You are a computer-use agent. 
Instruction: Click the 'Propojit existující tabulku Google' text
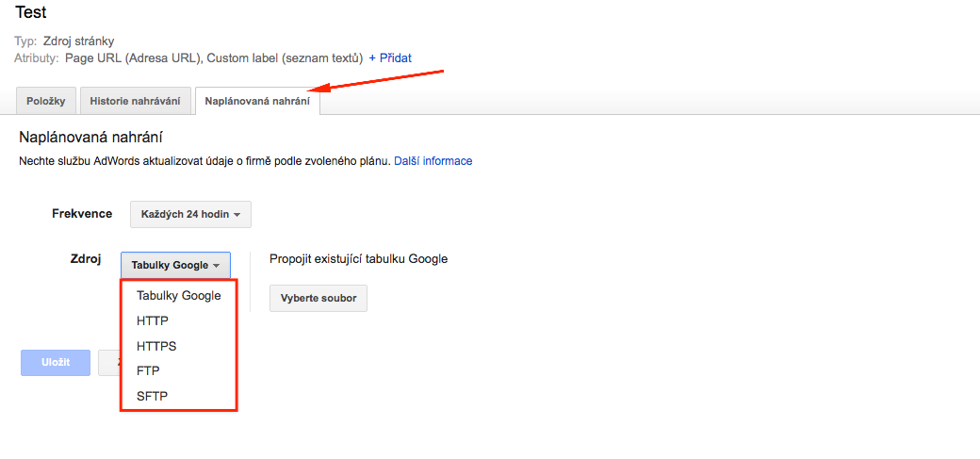click(x=359, y=259)
